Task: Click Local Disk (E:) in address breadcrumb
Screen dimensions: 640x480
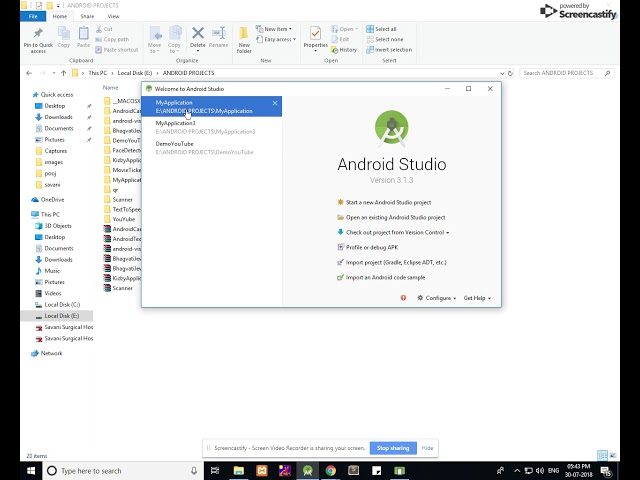Action: point(135,73)
